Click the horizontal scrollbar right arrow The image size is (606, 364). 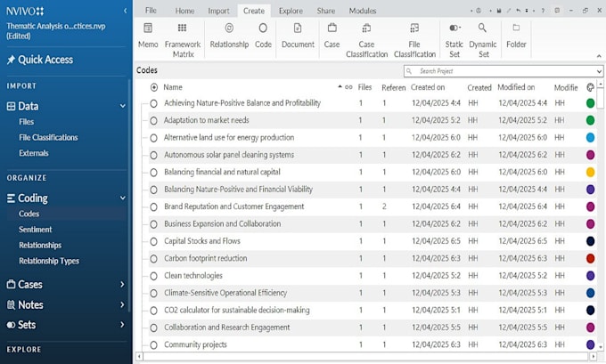click(593, 356)
